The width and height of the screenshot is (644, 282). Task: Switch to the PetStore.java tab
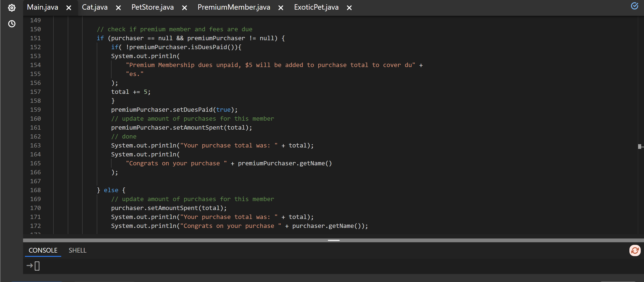152,8
